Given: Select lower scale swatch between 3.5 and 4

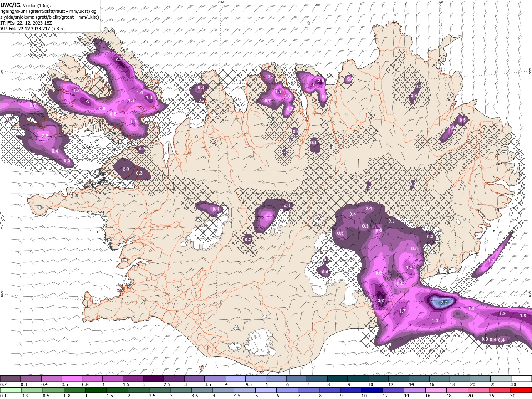Looking at the screenshot, I should 202,390.
